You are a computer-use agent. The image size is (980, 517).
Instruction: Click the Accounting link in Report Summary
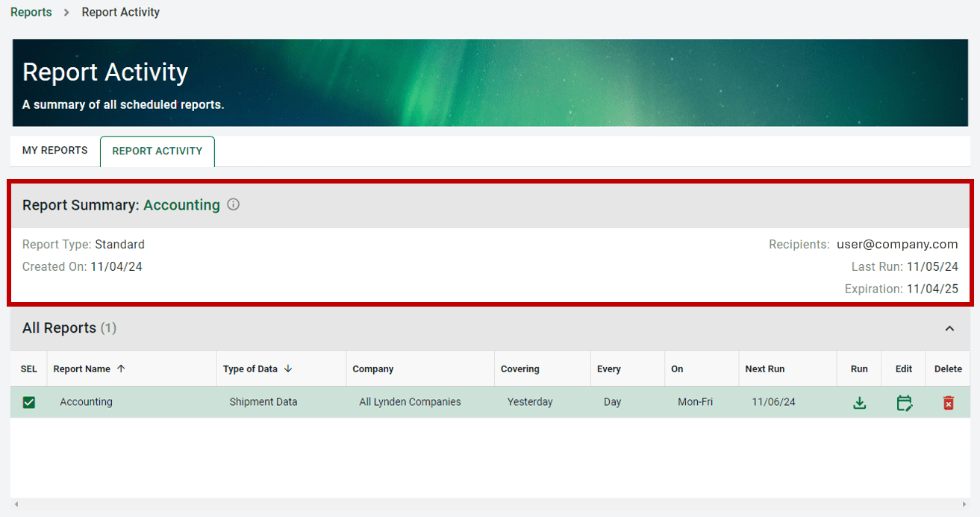[181, 205]
